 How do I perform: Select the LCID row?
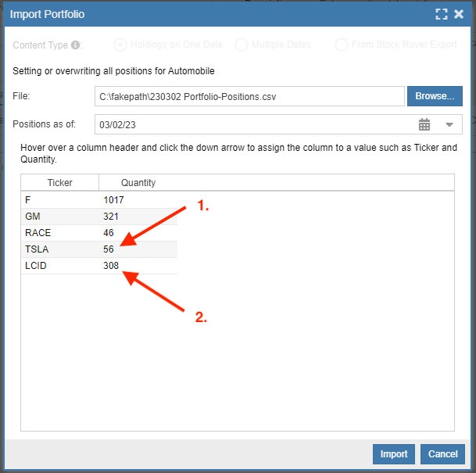(x=99, y=266)
